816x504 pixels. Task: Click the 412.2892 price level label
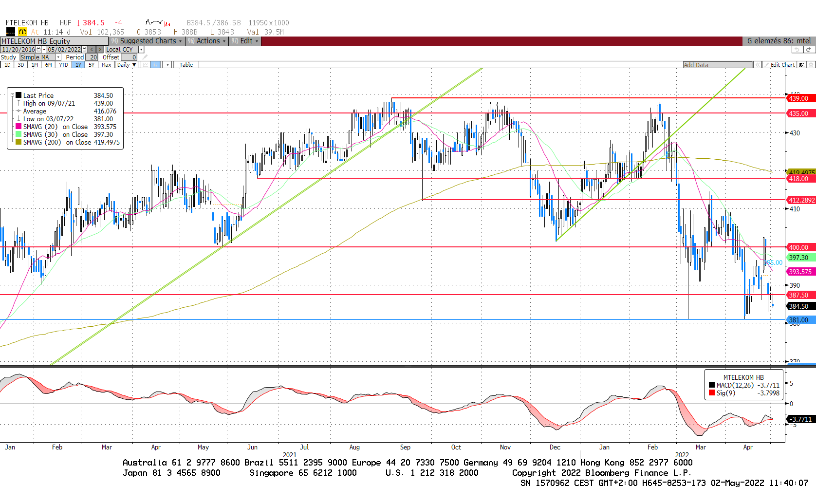pyautogui.click(x=801, y=200)
